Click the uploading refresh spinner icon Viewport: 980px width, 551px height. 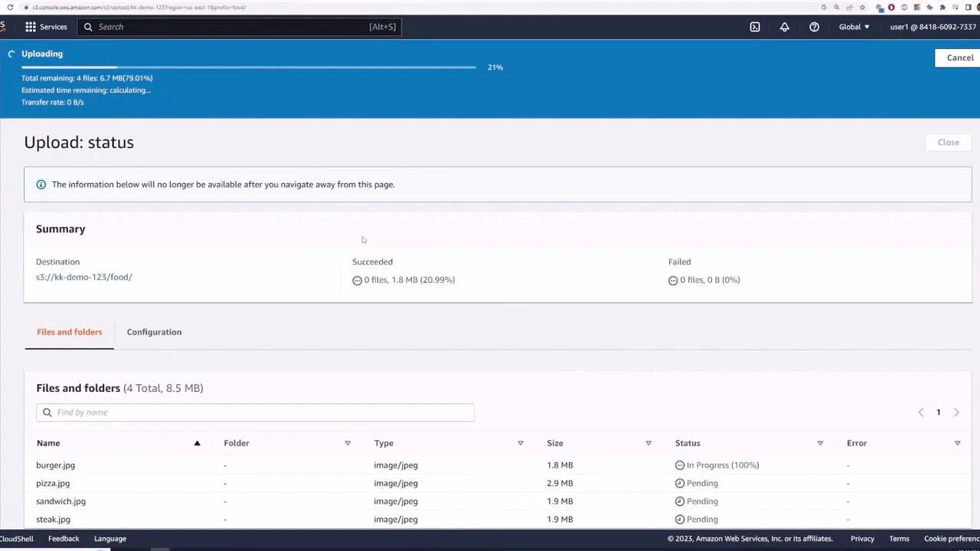pyautogui.click(x=11, y=54)
